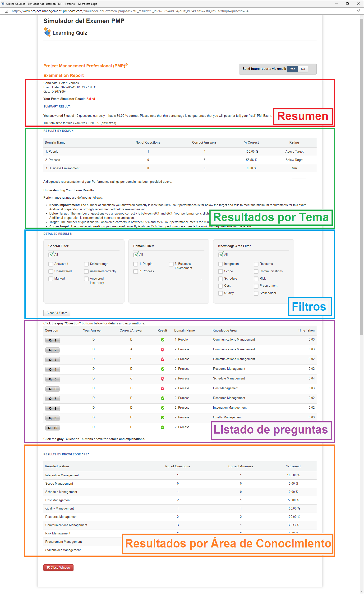Check the Integration knowledge area filter
The image size is (364, 594).
221,264
